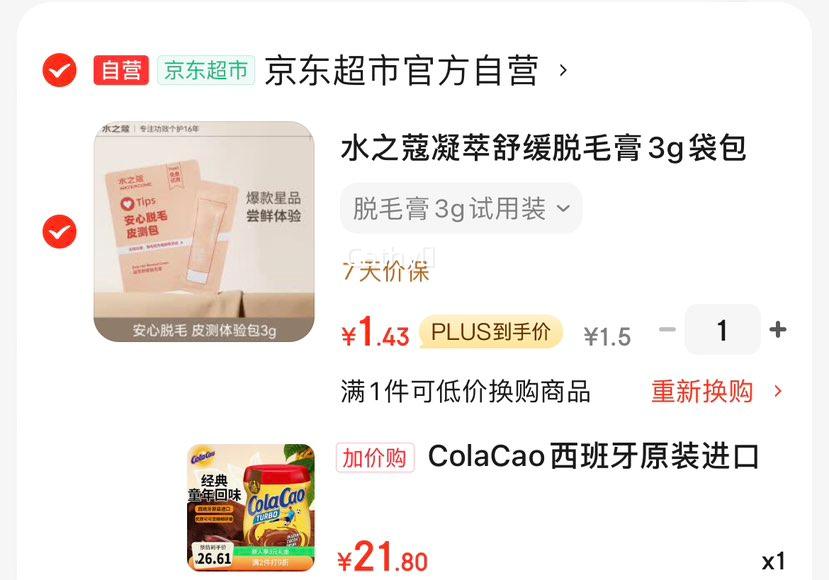This screenshot has height=580, width=829.
Task: Click the 重新换购 link
Action: [702, 392]
